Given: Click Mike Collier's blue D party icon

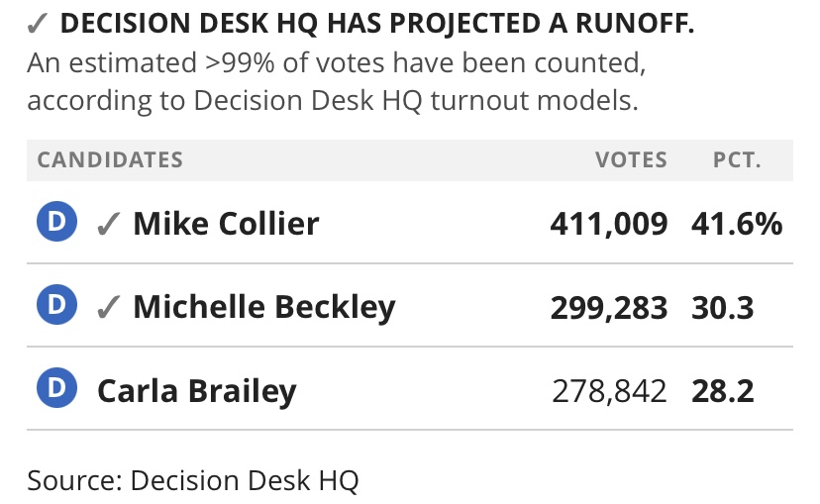Looking at the screenshot, I should coord(57,222).
